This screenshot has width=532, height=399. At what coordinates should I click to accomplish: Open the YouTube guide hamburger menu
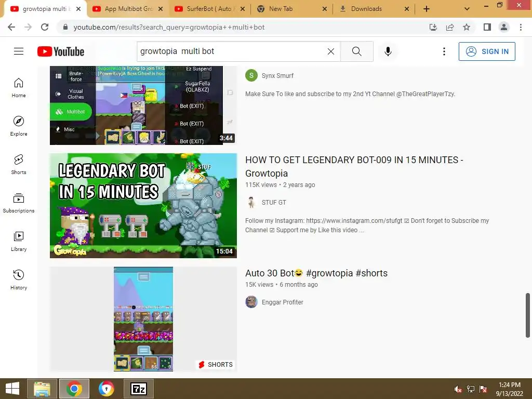pyautogui.click(x=19, y=51)
